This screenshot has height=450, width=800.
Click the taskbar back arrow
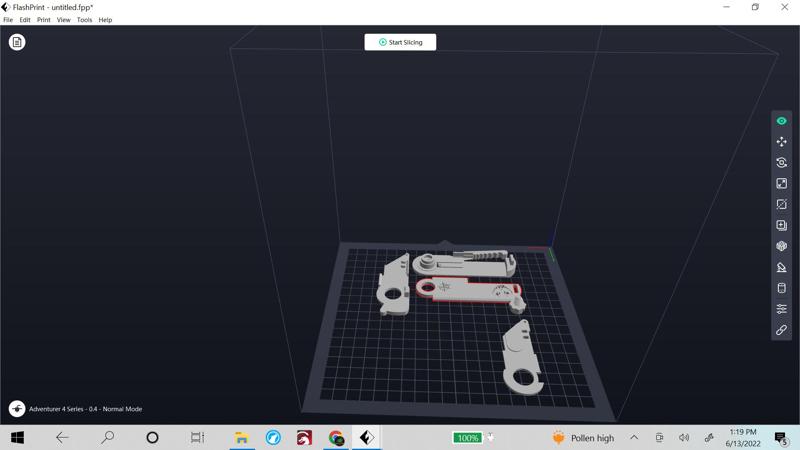click(x=62, y=438)
